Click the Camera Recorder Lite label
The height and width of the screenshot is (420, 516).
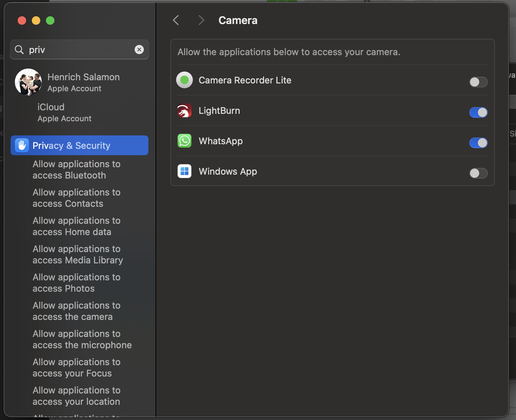tap(245, 80)
